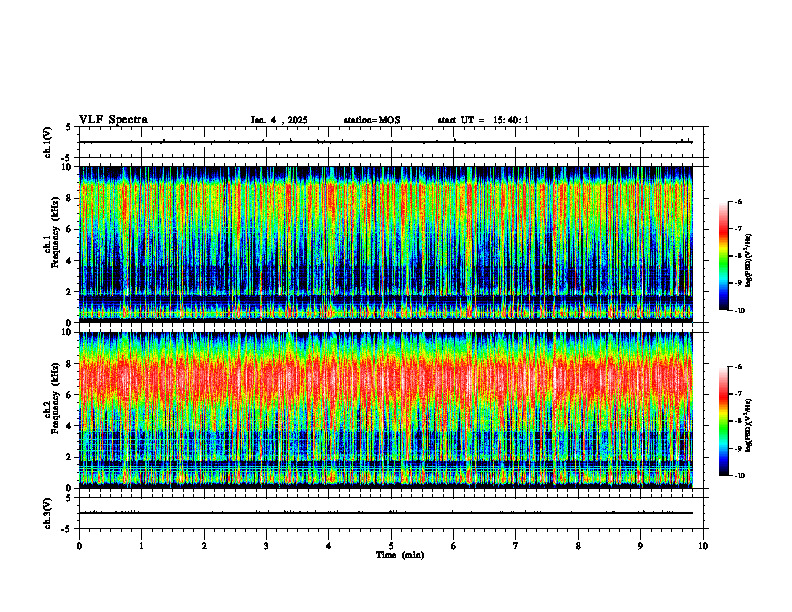Click time axis tick label "9"
The image size is (792, 612).
point(640,546)
